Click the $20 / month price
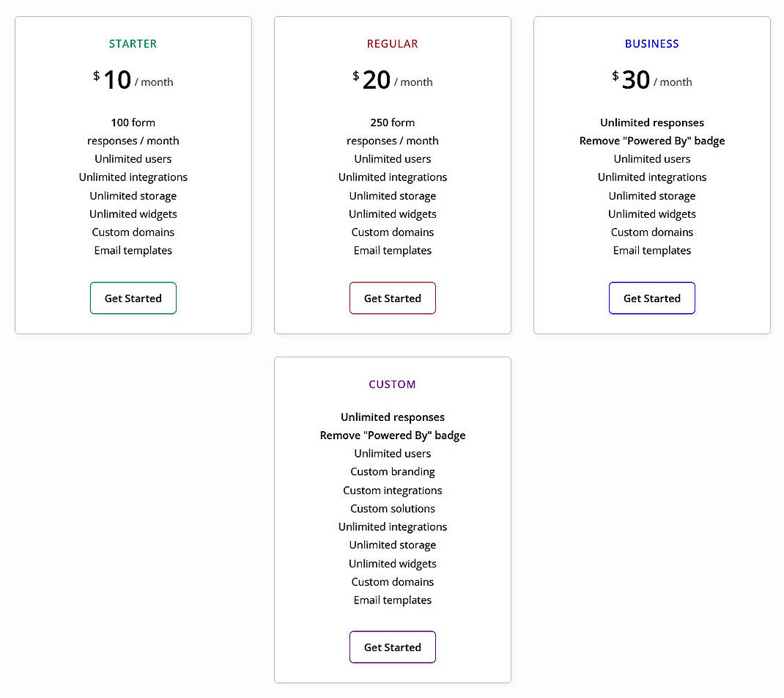The height and width of the screenshot is (698, 784). coord(392,80)
